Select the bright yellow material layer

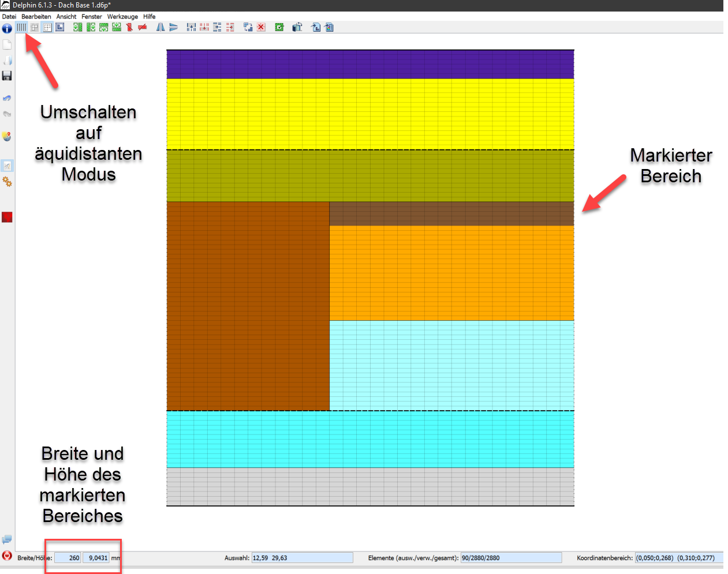point(370,114)
